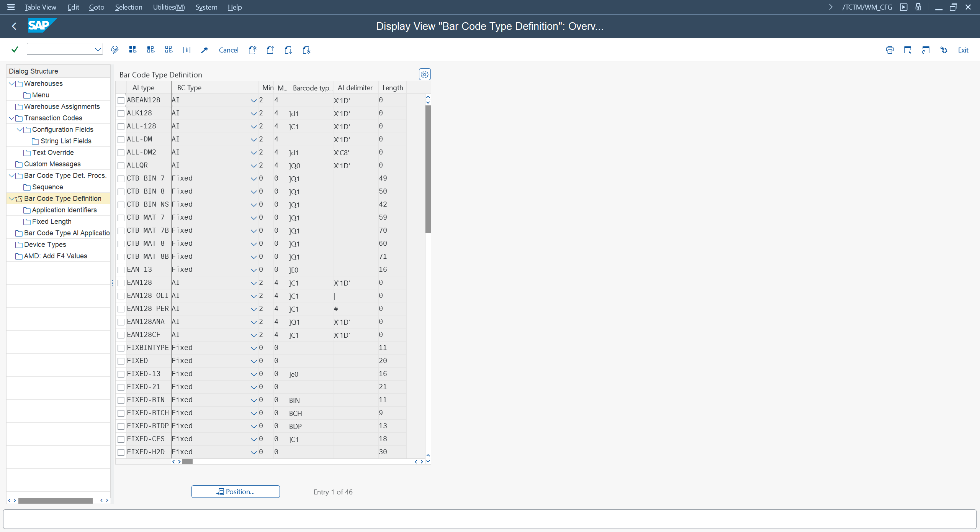This screenshot has width=980, height=532.
Task: Click the Select All icon in toolbar
Action: point(133,50)
